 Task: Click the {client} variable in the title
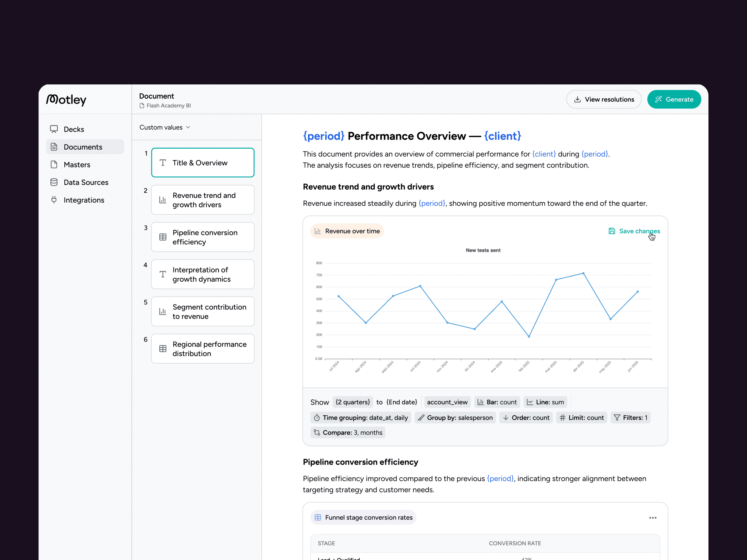[x=503, y=136]
